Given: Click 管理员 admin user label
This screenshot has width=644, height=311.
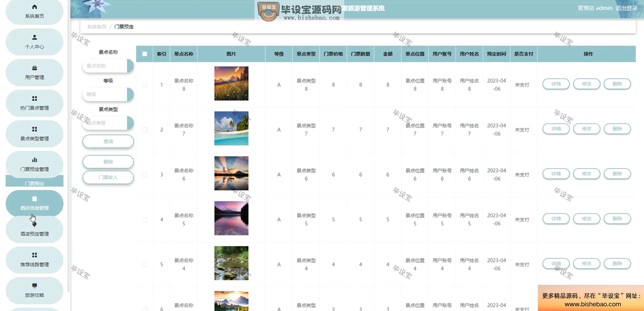Looking at the screenshot, I should coord(595,8).
